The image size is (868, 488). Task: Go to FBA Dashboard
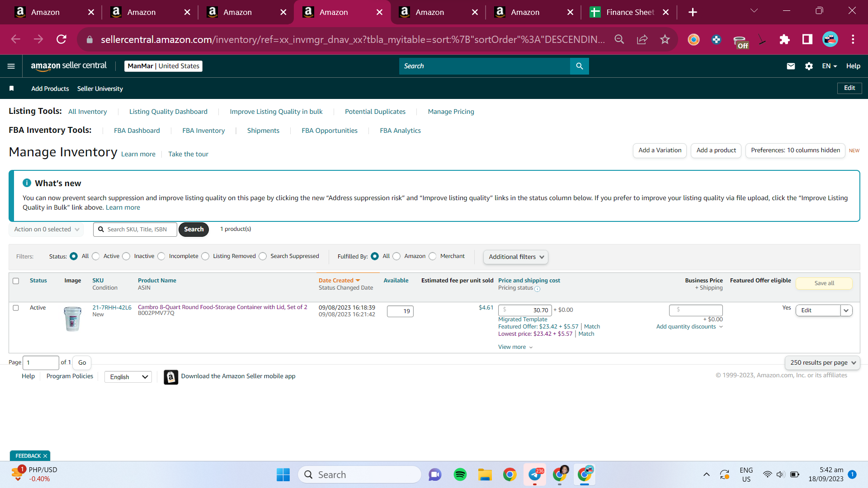click(137, 131)
